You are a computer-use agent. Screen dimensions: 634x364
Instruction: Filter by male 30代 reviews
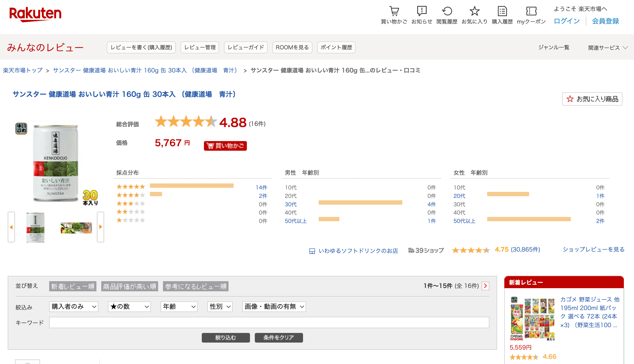290,204
